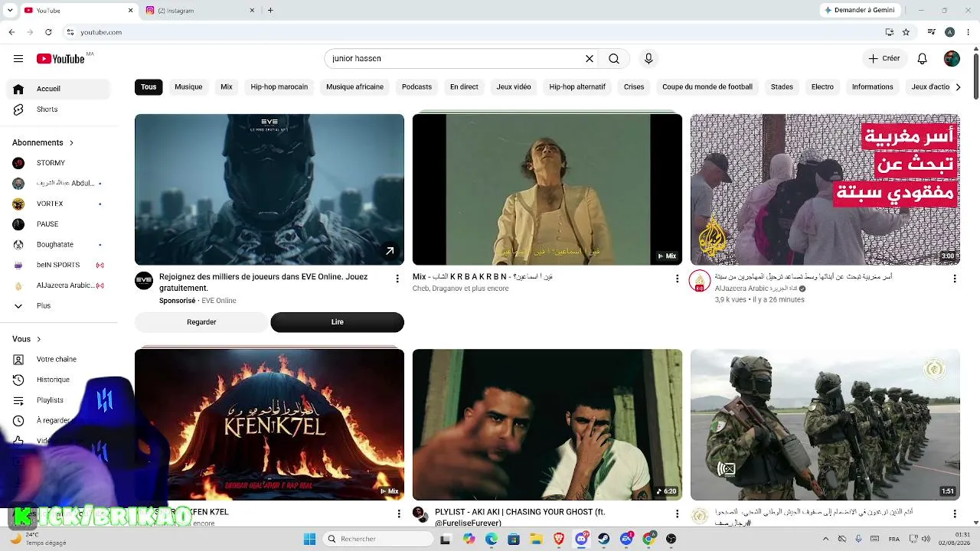The height and width of the screenshot is (551, 980).
Task: Open Brave browser from the taskbar
Action: coord(559,540)
